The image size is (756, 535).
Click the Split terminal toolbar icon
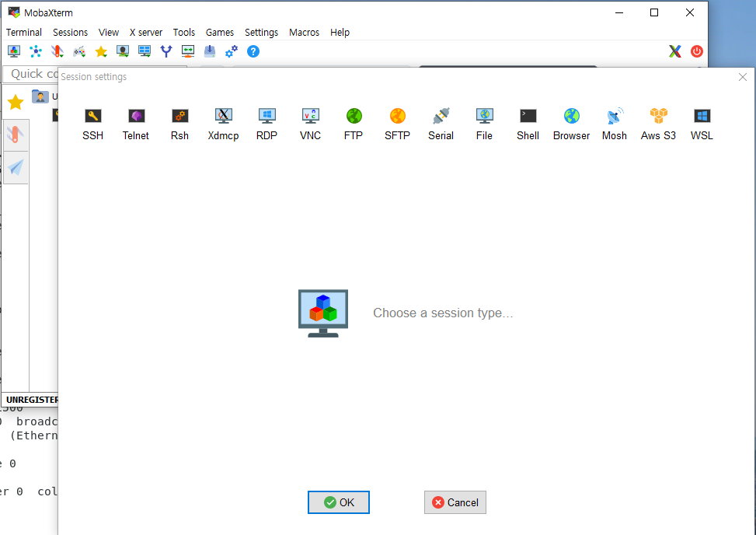pos(145,51)
